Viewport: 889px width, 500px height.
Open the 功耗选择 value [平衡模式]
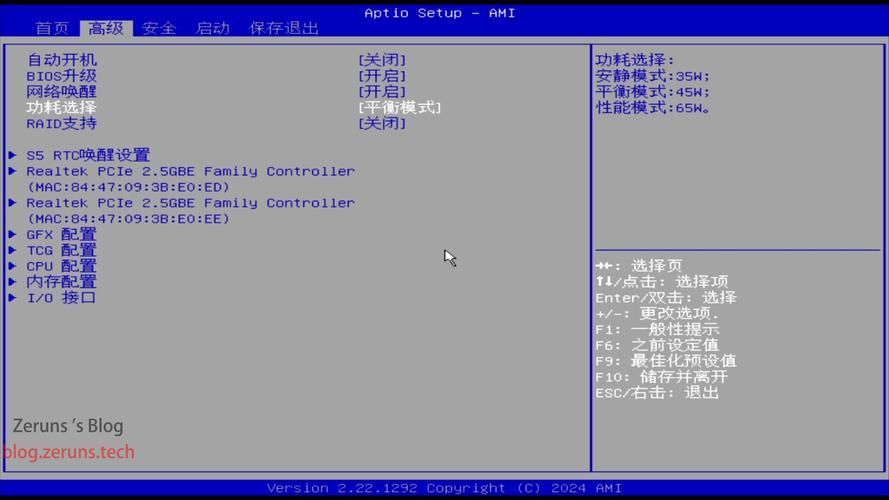point(400,107)
